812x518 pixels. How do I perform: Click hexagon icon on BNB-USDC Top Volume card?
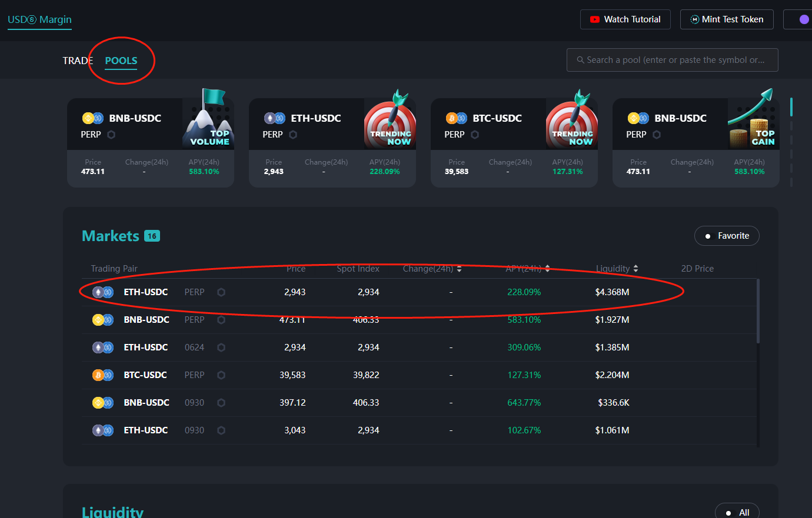[x=111, y=135]
